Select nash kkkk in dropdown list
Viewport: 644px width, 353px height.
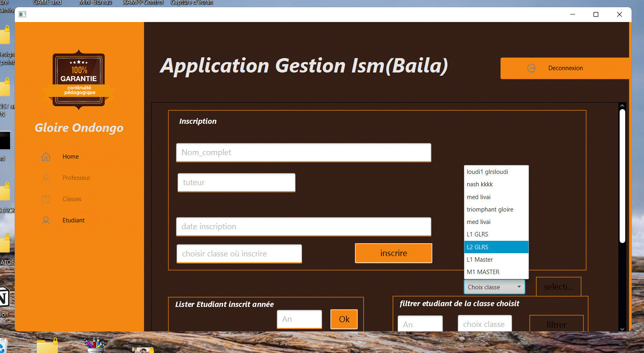pyautogui.click(x=496, y=184)
